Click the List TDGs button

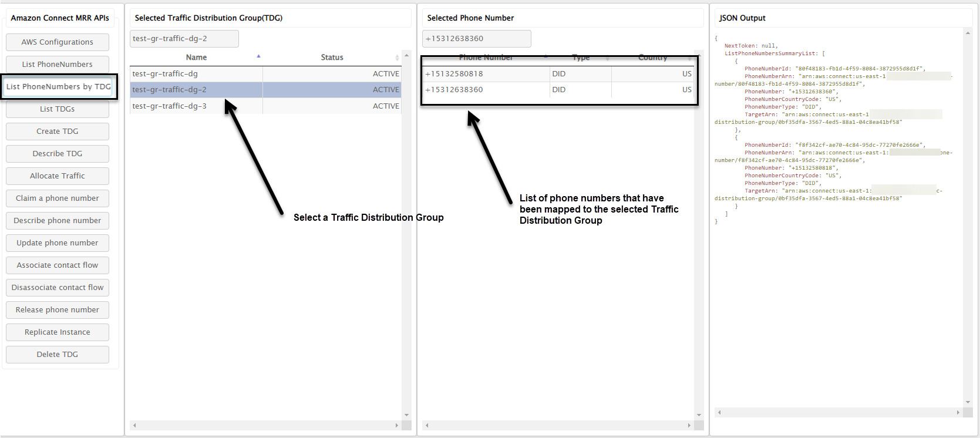click(x=58, y=109)
